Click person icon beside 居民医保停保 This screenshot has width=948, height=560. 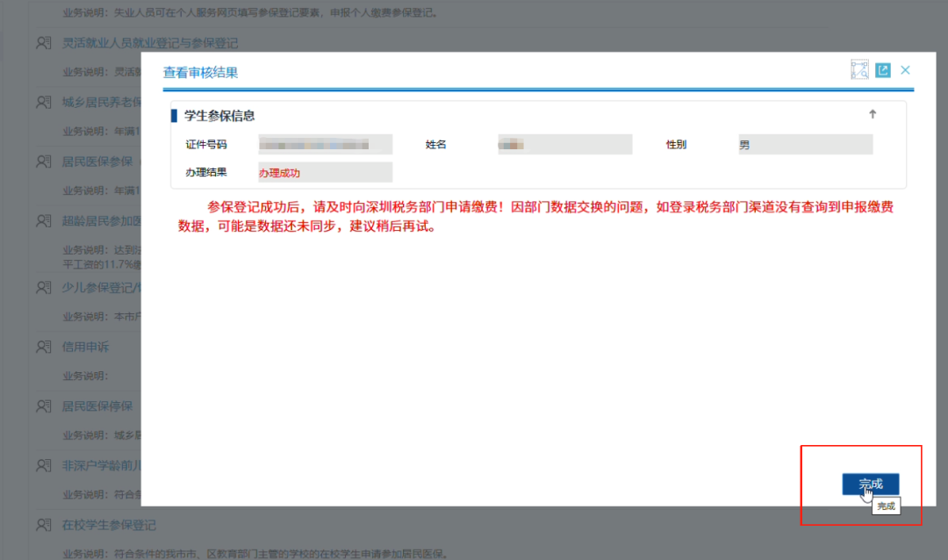pyautogui.click(x=44, y=406)
